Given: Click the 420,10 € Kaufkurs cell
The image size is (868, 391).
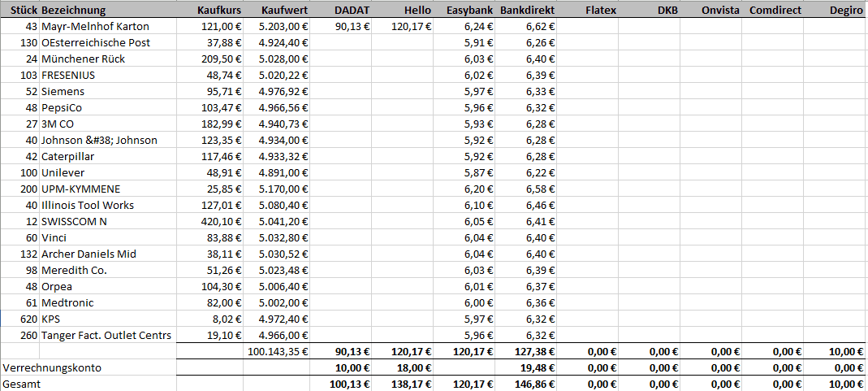Looking at the screenshot, I should pyautogui.click(x=209, y=222).
